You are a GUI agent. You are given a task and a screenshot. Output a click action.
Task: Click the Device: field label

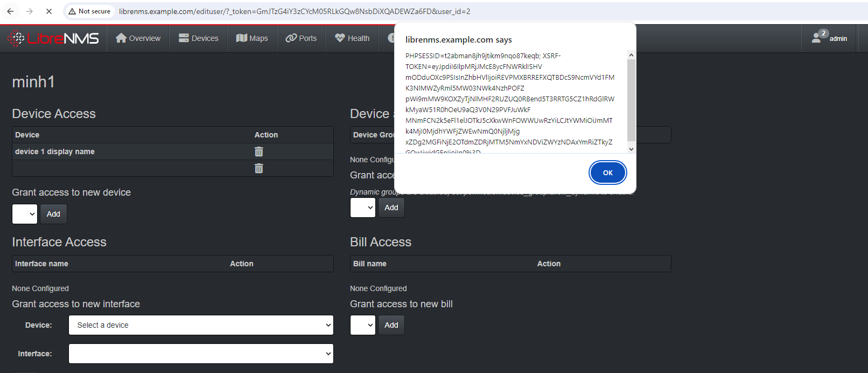point(39,325)
